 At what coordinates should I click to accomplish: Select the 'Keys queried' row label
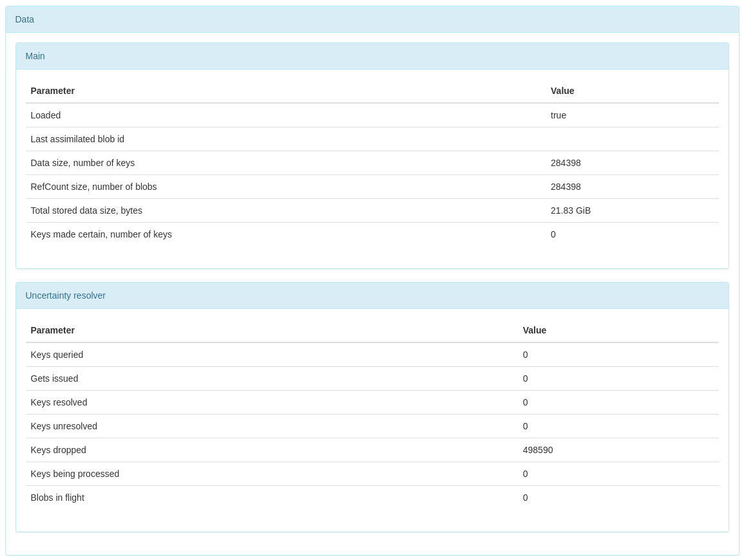coord(57,355)
